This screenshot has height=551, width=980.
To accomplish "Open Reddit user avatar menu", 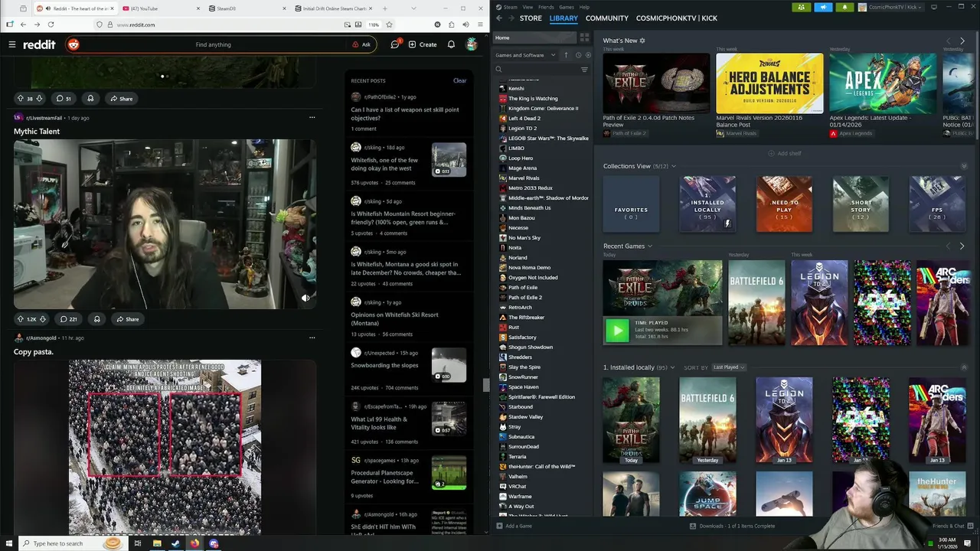I will (x=472, y=44).
